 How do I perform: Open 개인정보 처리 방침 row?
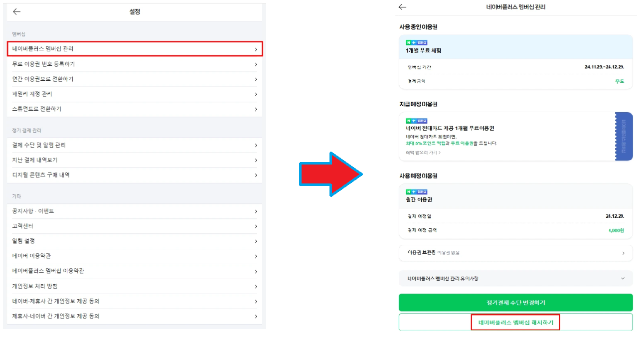pos(135,287)
